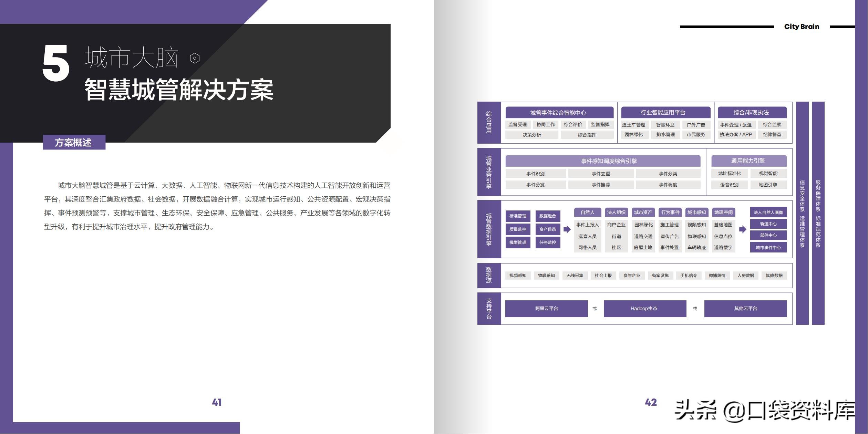The image size is (868, 434).
Task: Open the 法人组织 column header
Action: click(617, 213)
